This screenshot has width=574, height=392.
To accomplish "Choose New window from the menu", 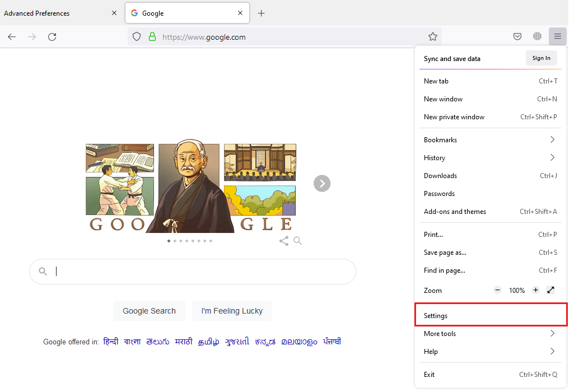I will point(491,99).
